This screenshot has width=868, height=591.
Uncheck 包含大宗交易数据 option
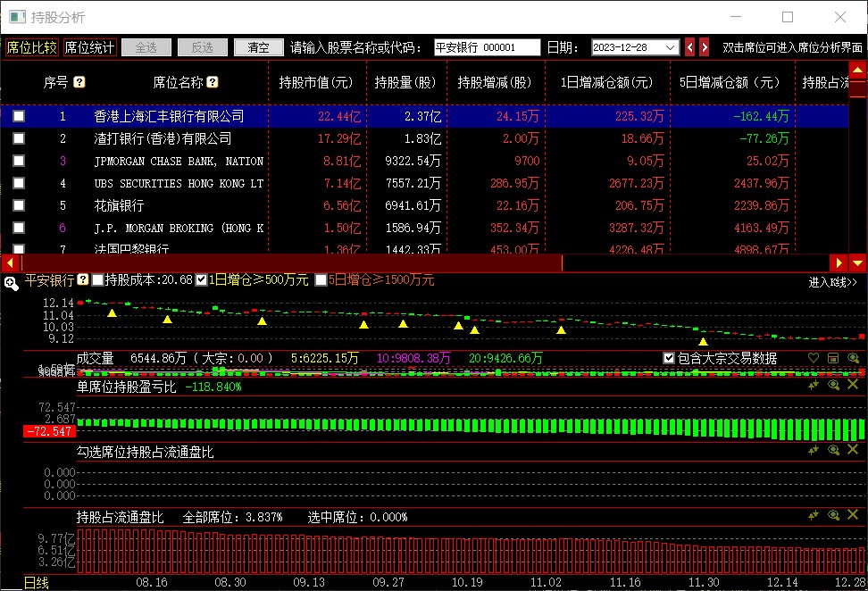pos(669,358)
